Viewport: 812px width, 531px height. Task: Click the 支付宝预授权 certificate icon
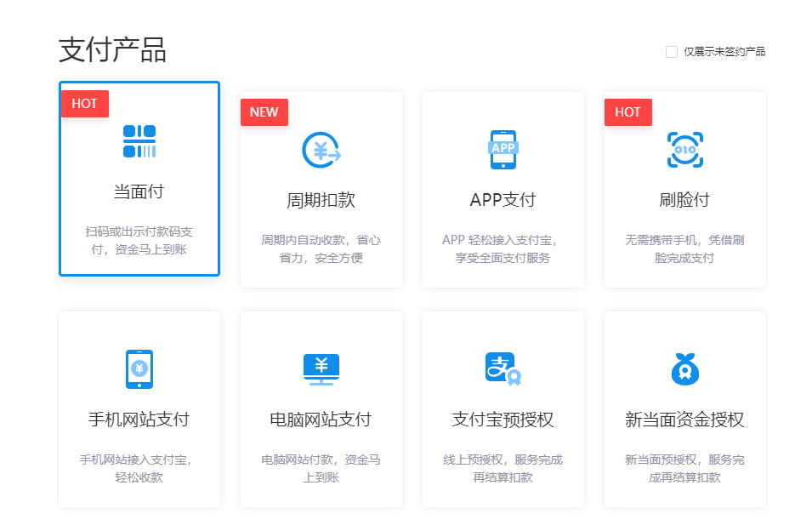click(x=503, y=368)
